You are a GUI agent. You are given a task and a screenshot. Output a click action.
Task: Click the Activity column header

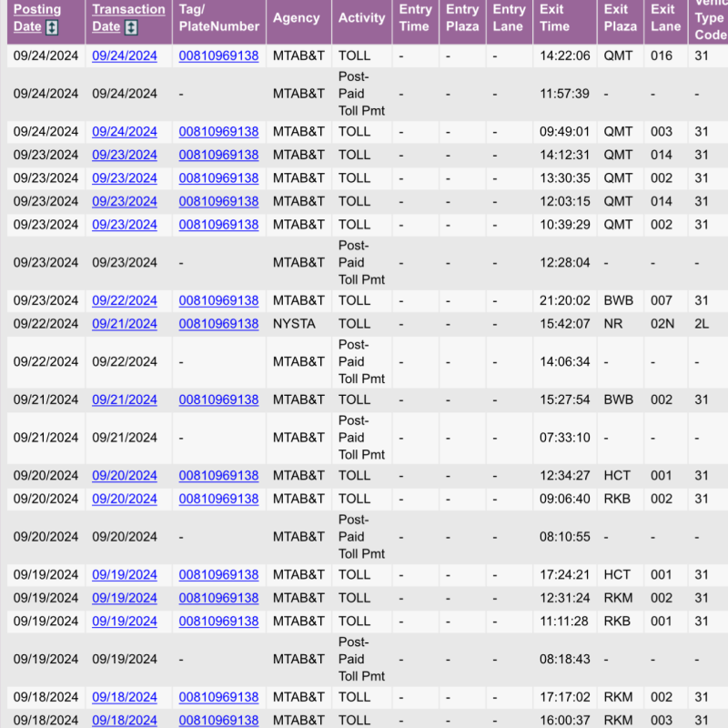[x=361, y=17]
